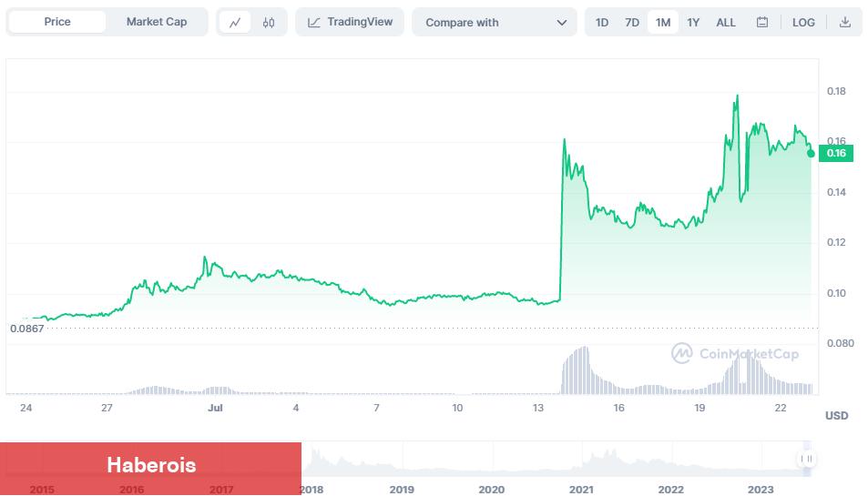Click the 0.18 price axis label

[836, 91]
